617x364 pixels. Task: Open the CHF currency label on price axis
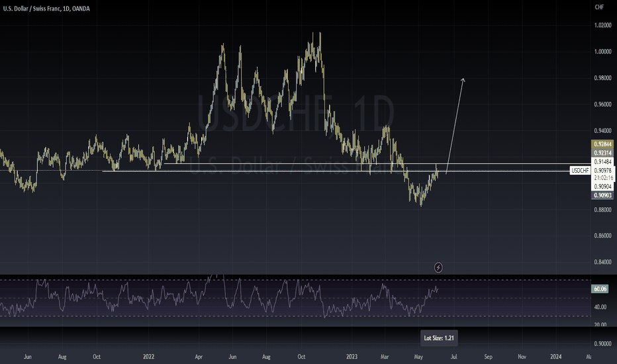pos(599,7)
